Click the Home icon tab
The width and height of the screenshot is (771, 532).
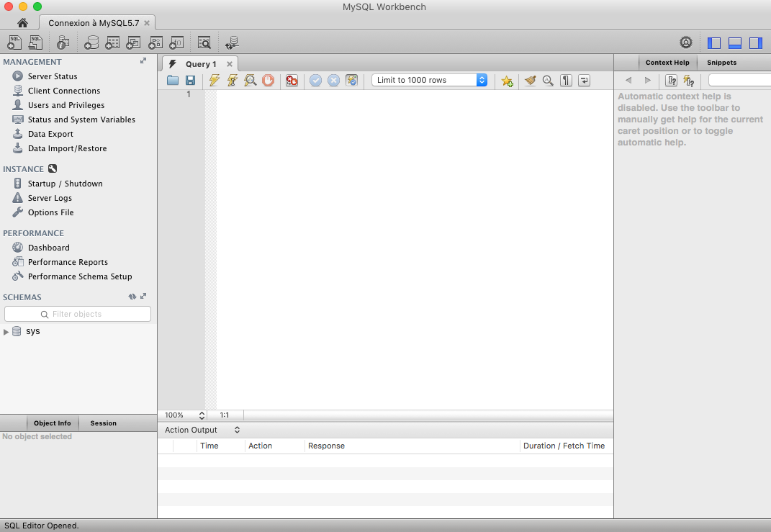(22, 23)
